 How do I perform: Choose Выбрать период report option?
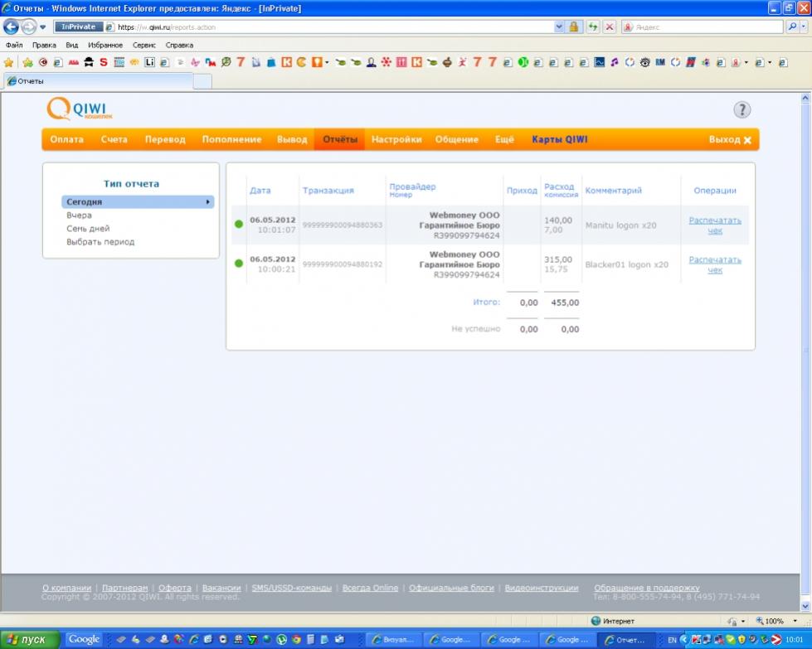coord(100,242)
